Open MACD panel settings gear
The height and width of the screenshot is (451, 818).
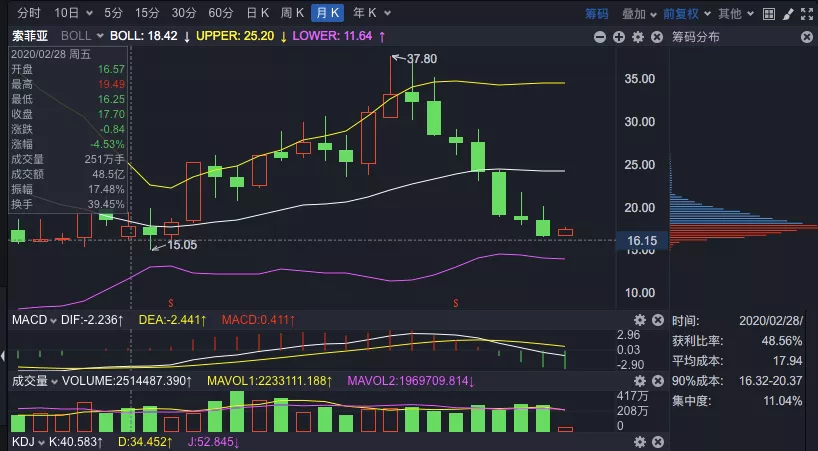point(640,320)
